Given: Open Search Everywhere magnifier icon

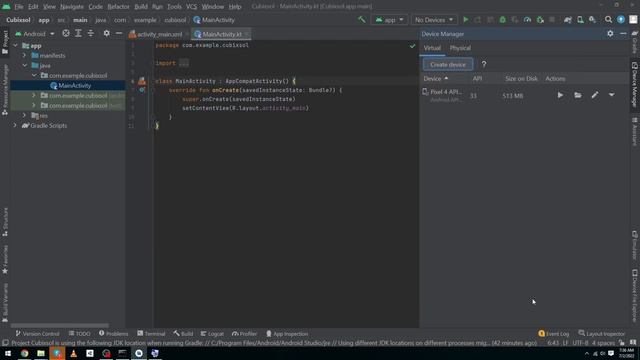Looking at the screenshot, I should pyautogui.click(x=608, y=20).
